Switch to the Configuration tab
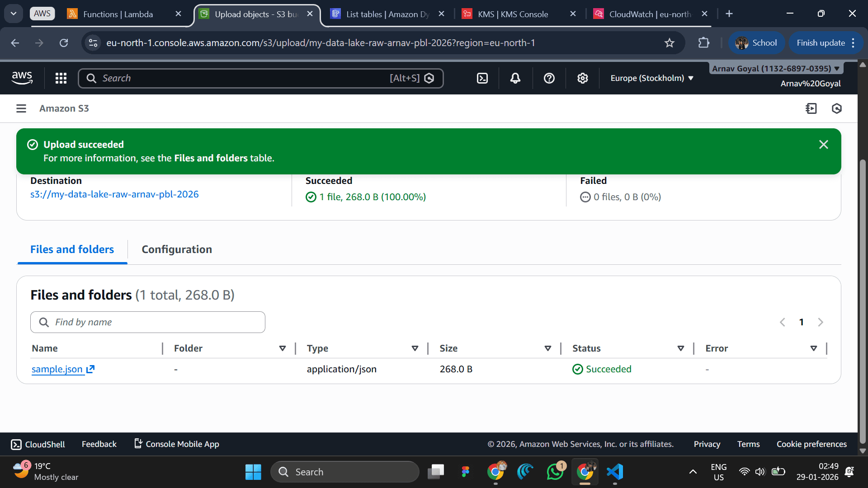 click(x=177, y=249)
